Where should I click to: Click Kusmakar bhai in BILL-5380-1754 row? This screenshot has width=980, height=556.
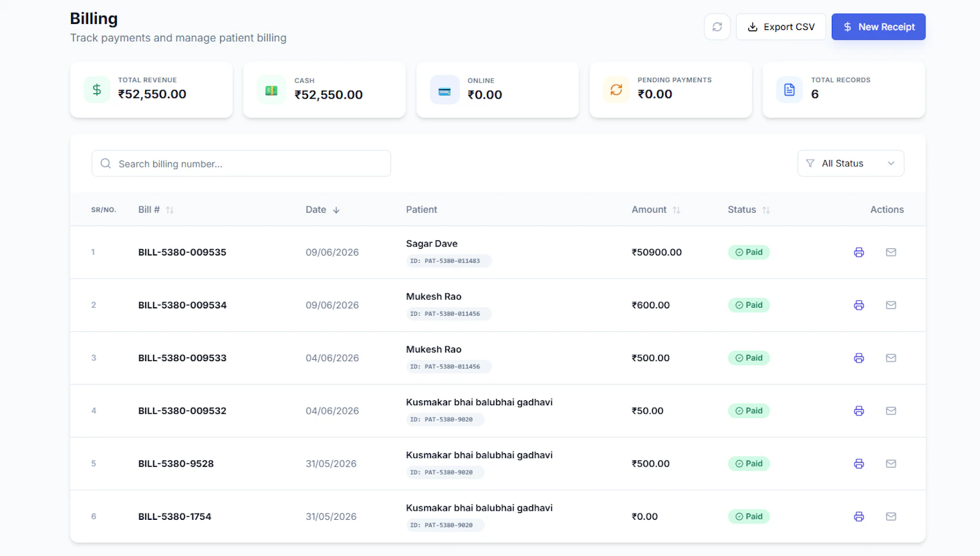click(x=479, y=508)
